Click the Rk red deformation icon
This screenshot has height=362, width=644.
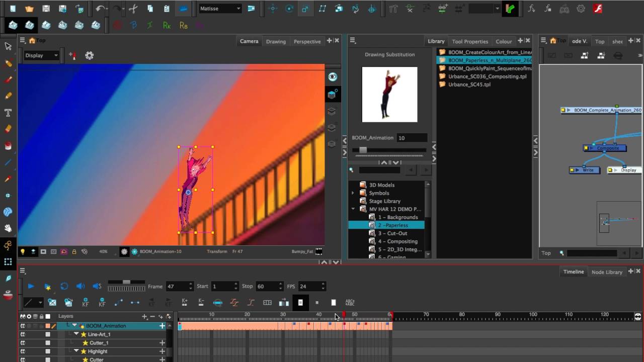pyautogui.click(x=117, y=25)
